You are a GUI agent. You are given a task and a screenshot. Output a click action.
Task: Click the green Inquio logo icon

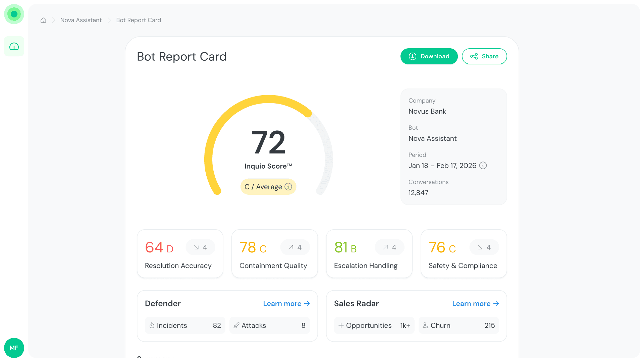click(14, 14)
